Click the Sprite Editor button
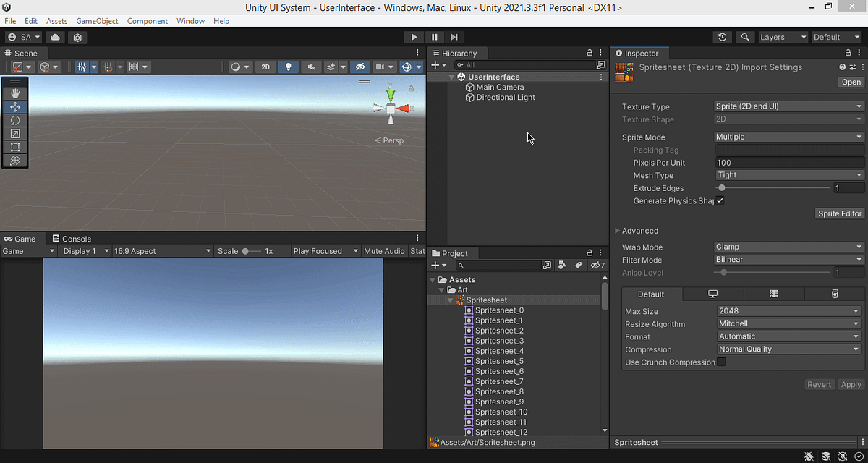The image size is (868, 463). 839,213
